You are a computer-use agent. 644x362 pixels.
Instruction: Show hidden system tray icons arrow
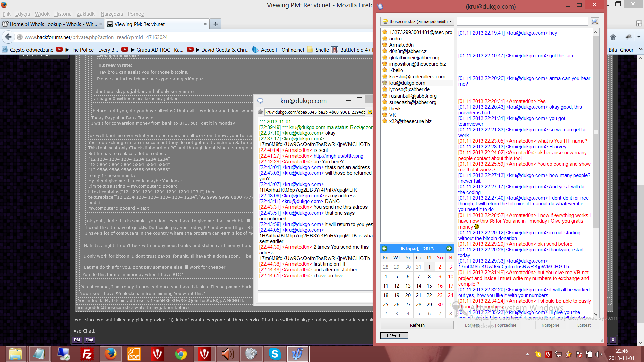(x=527, y=354)
